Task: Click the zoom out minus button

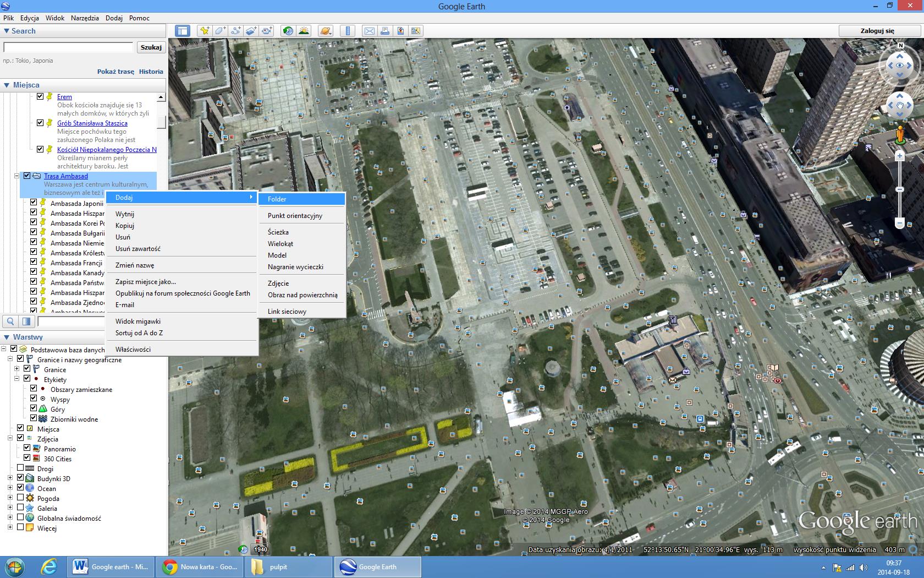Action: tap(900, 222)
